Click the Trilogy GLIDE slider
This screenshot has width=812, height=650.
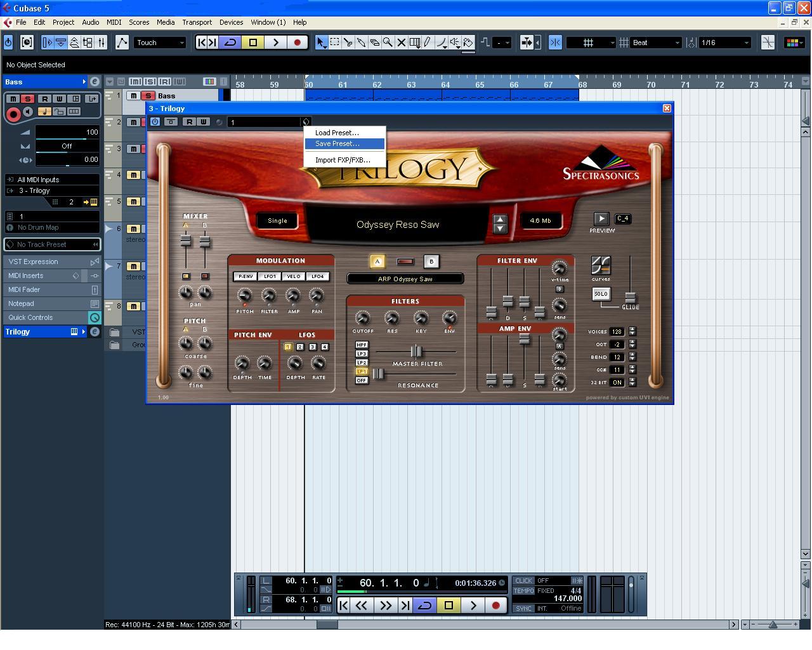[x=630, y=297]
